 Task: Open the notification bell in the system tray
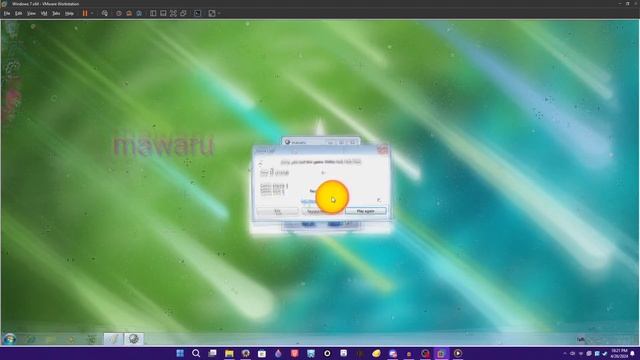(632, 353)
